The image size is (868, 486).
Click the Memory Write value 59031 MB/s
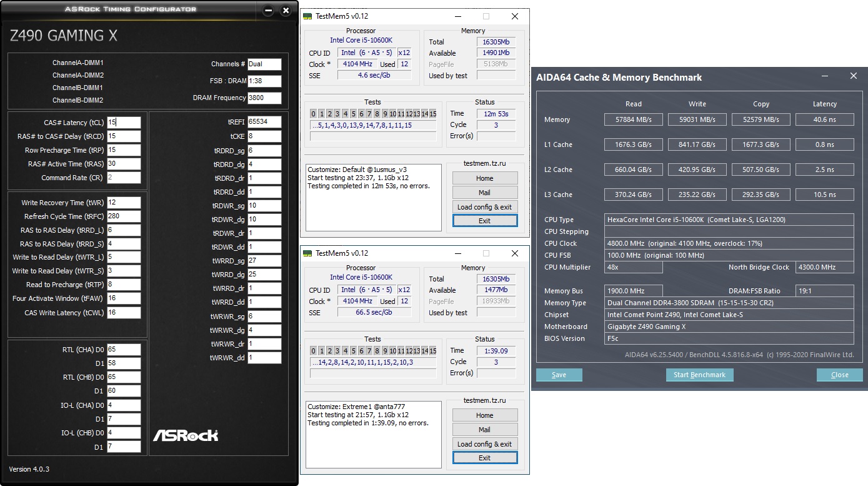click(x=697, y=119)
